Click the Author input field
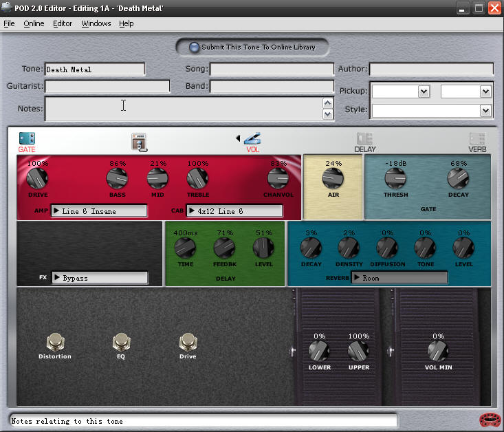The image size is (504, 432). click(431, 69)
